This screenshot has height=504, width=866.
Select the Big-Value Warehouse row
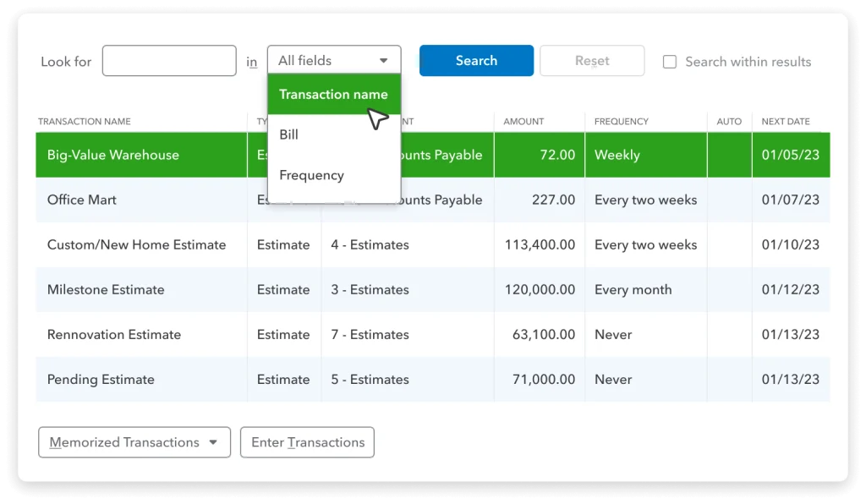(433, 155)
